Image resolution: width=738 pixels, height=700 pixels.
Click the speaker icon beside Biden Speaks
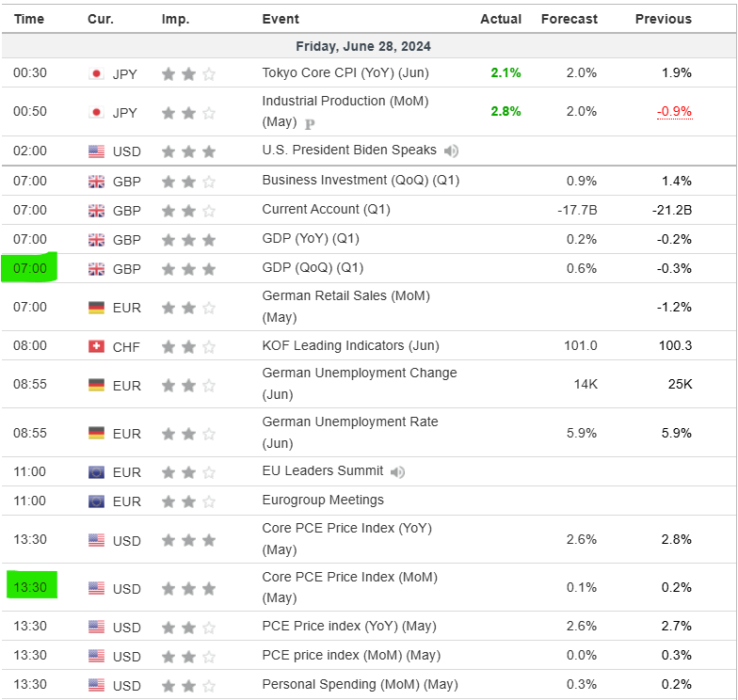[452, 151]
